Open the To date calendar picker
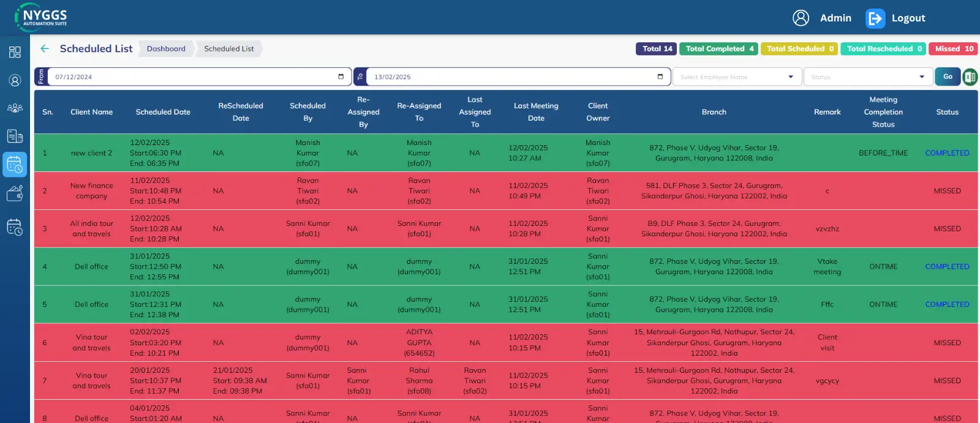 pyautogui.click(x=660, y=77)
